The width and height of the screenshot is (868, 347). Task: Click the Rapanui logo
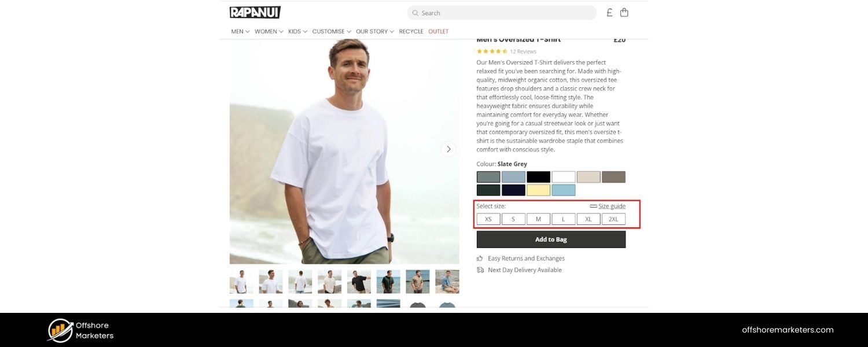(255, 12)
